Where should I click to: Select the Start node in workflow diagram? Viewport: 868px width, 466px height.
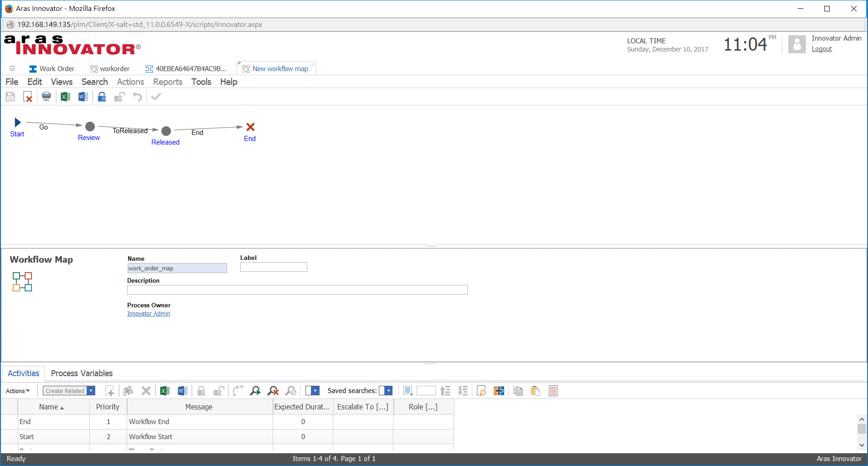click(x=17, y=122)
